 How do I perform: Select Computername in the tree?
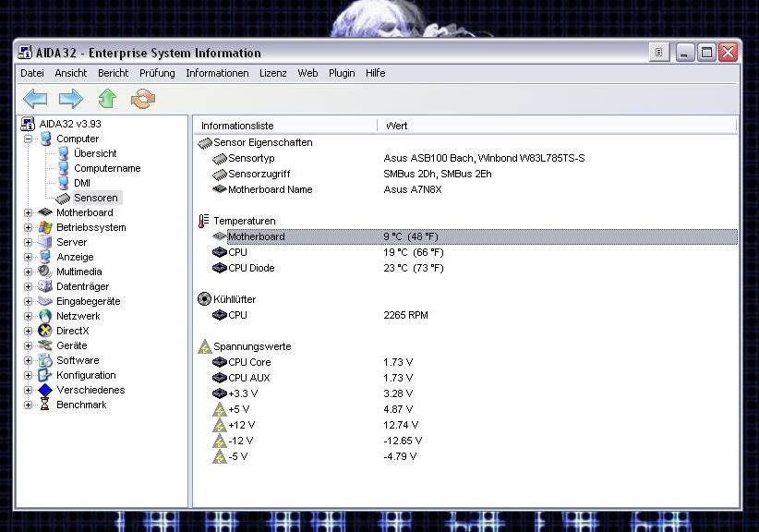(x=107, y=168)
